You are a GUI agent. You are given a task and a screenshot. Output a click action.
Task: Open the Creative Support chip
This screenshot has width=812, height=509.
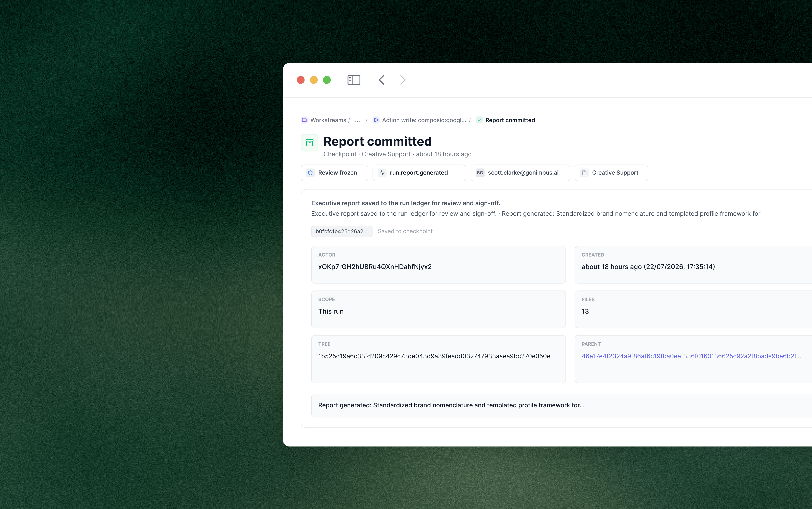coord(611,173)
